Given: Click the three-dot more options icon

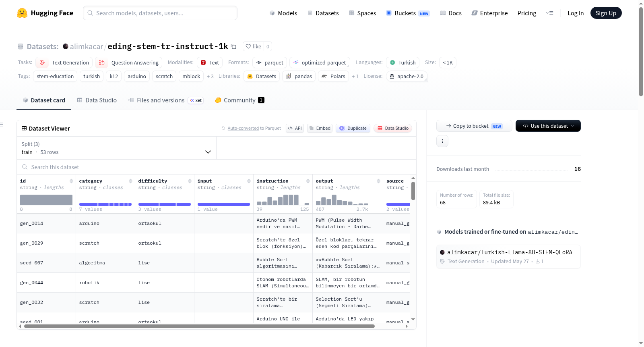Looking at the screenshot, I should tap(442, 141).
